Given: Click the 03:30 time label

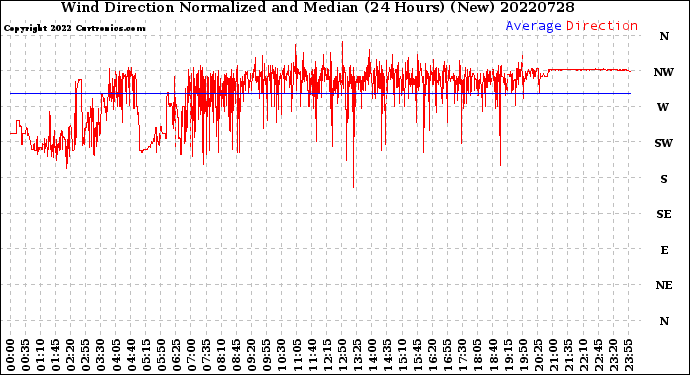Looking at the screenshot, I should pyautogui.click(x=101, y=355).
